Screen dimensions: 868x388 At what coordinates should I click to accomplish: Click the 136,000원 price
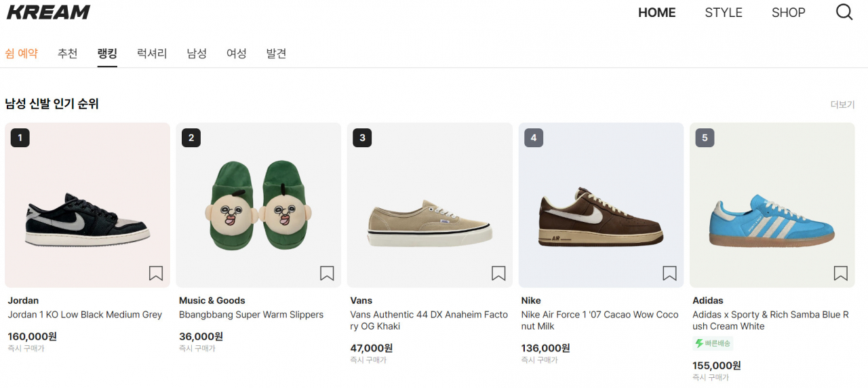pyautogui.click(x=546, y=348)
